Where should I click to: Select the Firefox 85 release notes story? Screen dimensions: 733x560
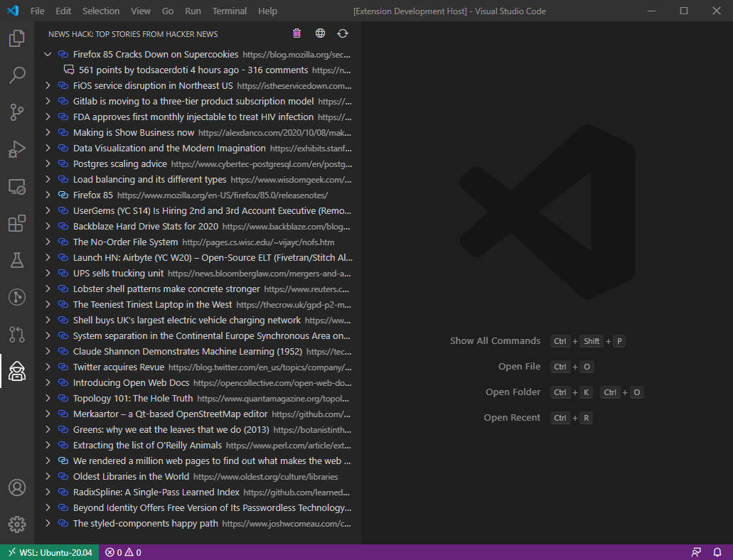pyautogui.click(x=197, y=195)
